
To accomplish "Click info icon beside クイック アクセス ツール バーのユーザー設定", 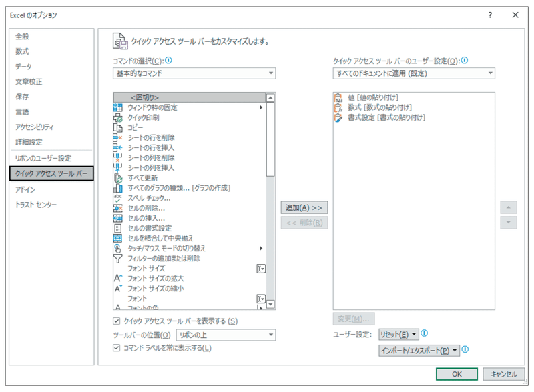I will pyautogui.click(x=465, y=61).
